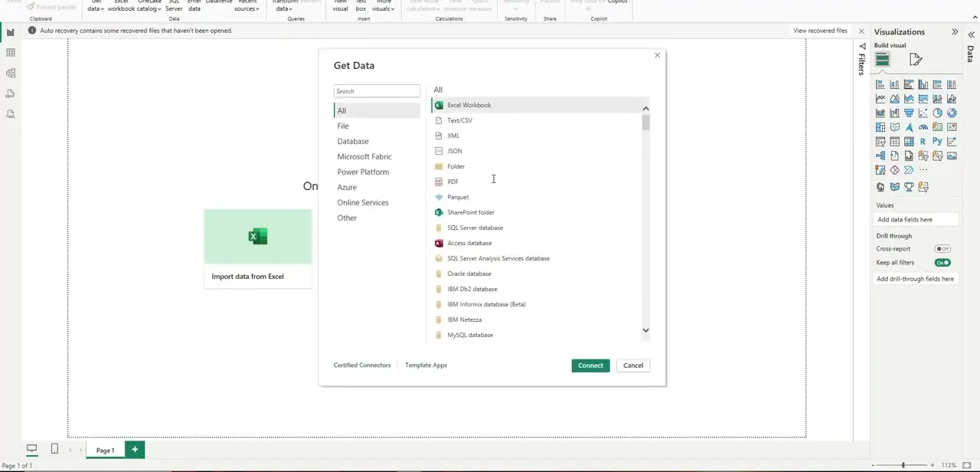Open More visuals dropdown in ribbon
The height and width of the screenshot is (472, 980).
[x=383, y=6]
